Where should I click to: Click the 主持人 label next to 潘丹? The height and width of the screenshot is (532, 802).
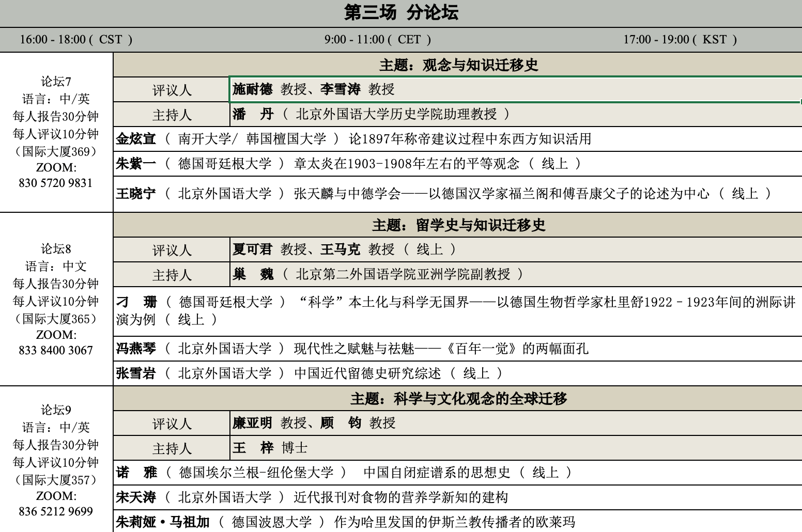(172, 115)
